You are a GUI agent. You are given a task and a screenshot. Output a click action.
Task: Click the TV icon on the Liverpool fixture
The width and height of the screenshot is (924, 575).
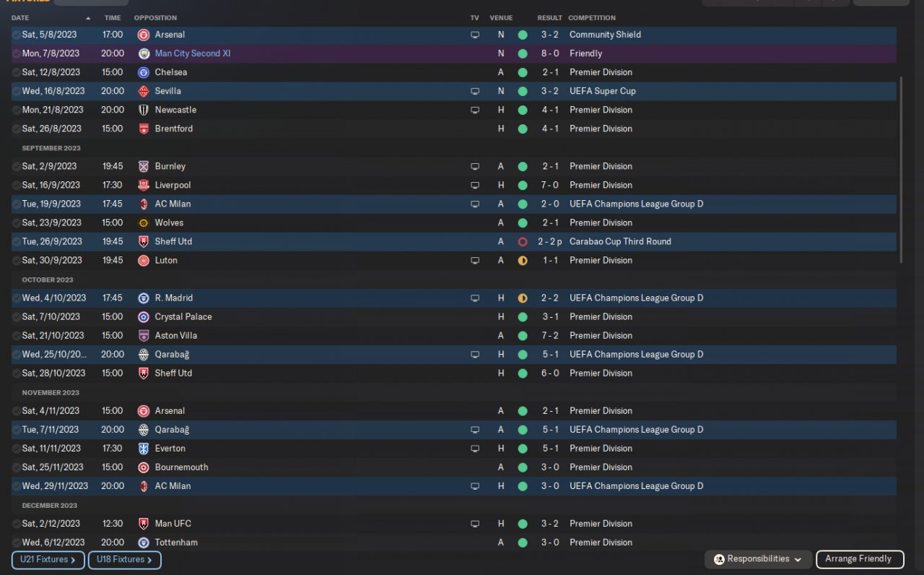[475, 185]
